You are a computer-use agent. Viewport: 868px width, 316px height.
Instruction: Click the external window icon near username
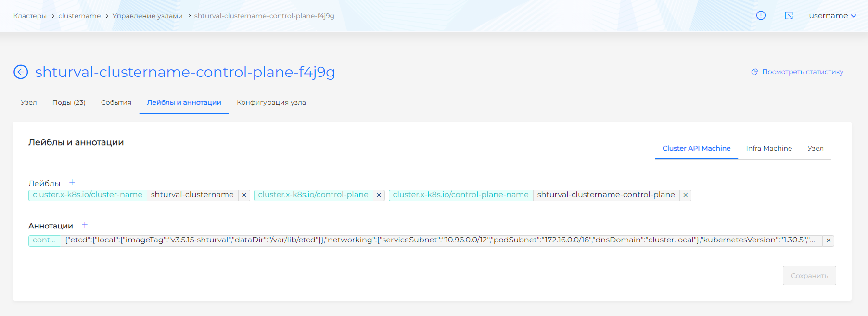click(x=789, y=15)
